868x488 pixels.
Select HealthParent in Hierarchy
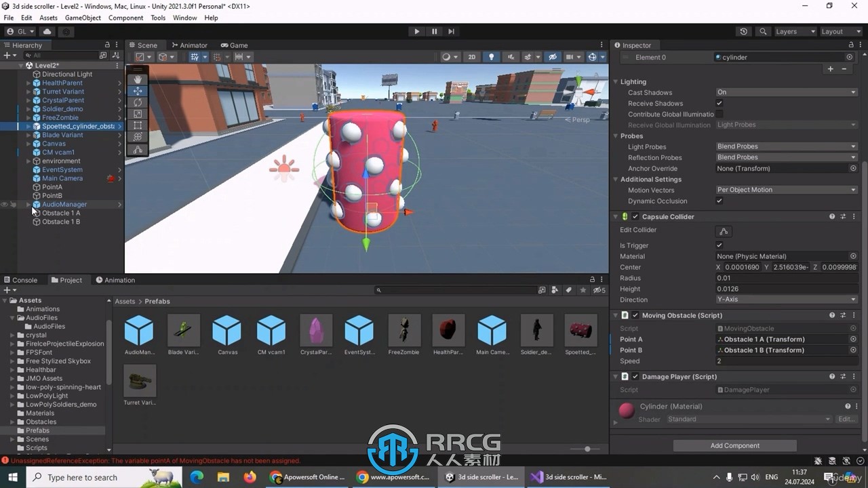[x=62, y=83]
